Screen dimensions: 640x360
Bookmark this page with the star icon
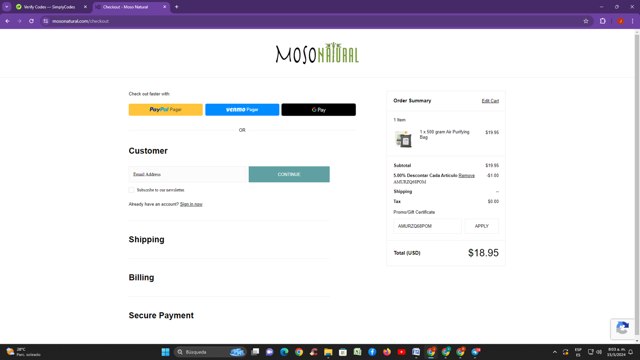click(x=586, y=21)
